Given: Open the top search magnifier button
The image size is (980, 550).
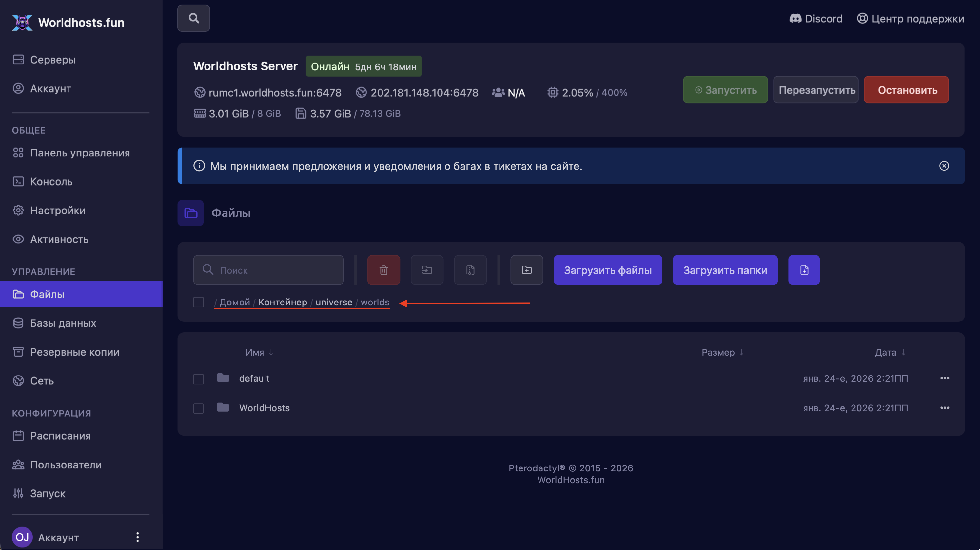Looking at the screenshot, I should (194, 18).
